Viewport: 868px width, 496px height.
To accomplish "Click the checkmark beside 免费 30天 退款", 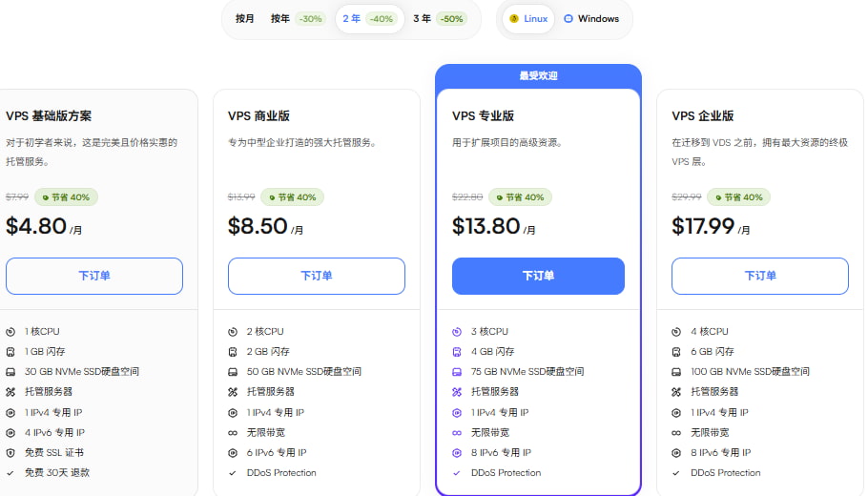I will pyautogui.click(x=10, y=473).
